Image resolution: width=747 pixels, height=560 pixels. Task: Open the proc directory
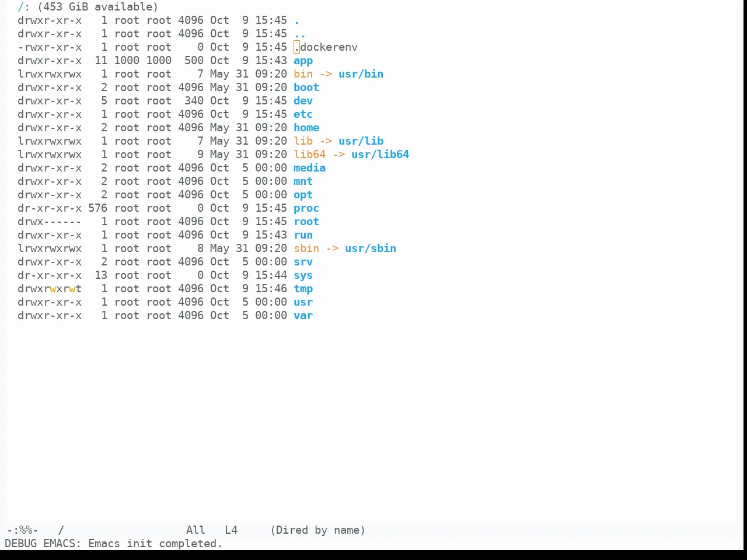306,208
